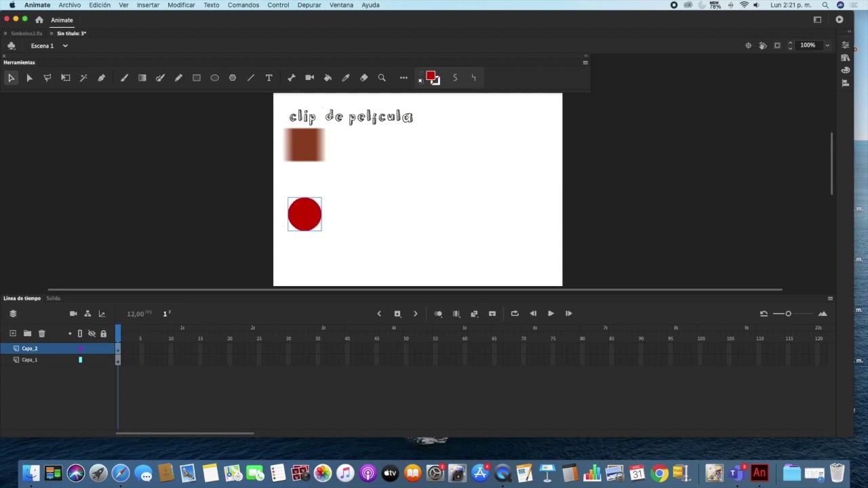Open the Color palette panel icon

846,70
